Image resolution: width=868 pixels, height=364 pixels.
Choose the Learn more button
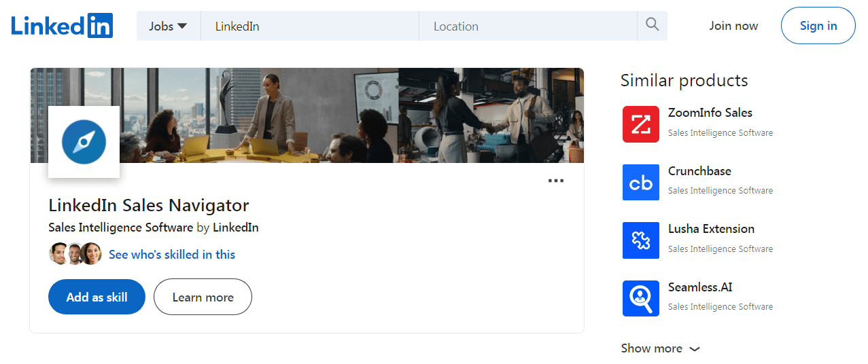[x=203, y=297]
